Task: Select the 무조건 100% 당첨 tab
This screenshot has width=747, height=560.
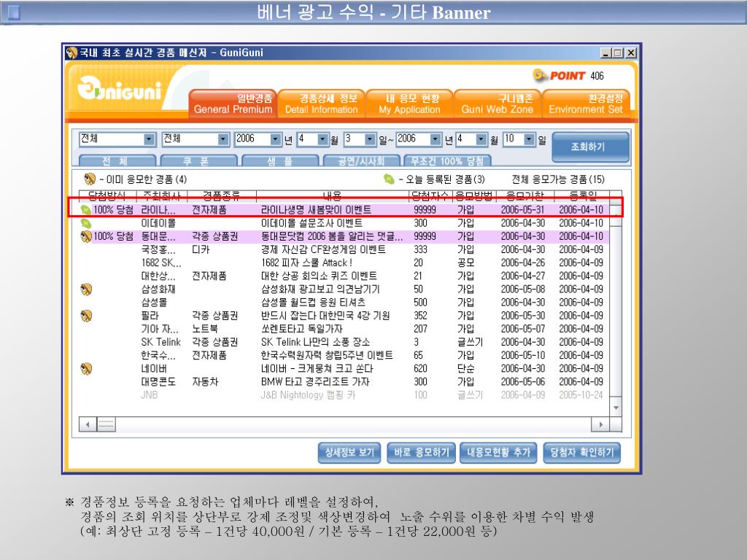Action: coord(447,161)
